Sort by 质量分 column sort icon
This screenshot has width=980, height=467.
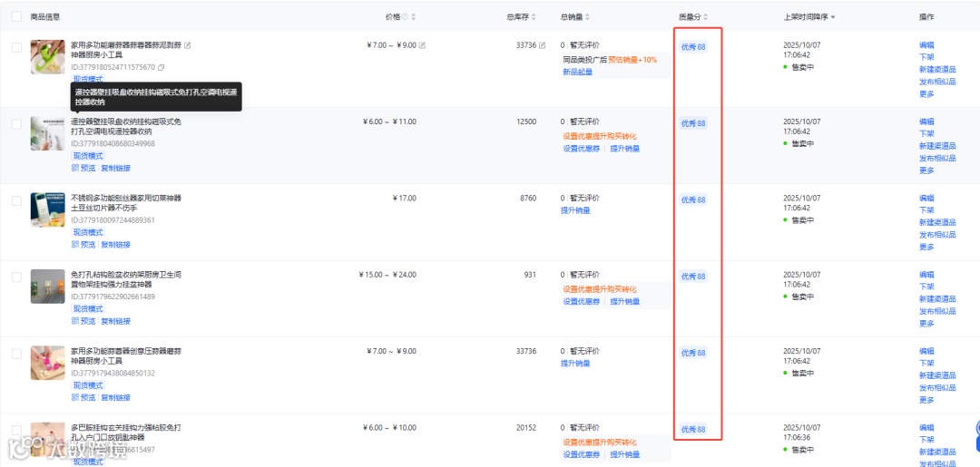pos(706,17)
